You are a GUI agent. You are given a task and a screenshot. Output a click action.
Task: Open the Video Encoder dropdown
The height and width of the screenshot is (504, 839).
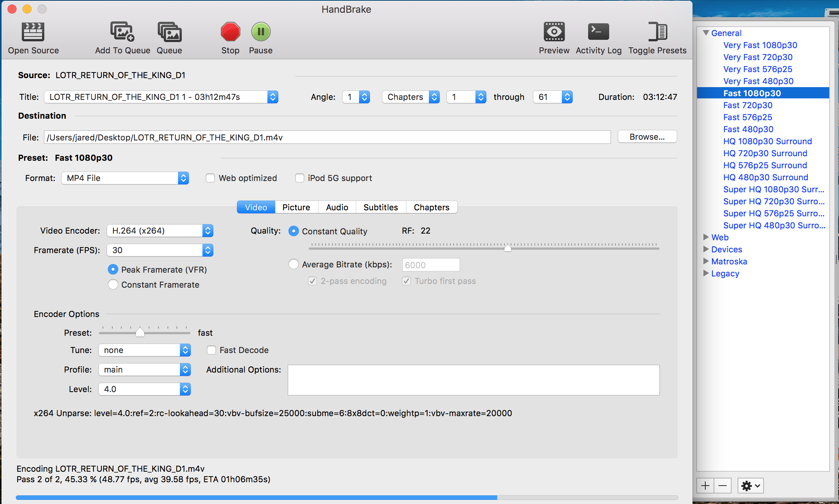(160, 231)
